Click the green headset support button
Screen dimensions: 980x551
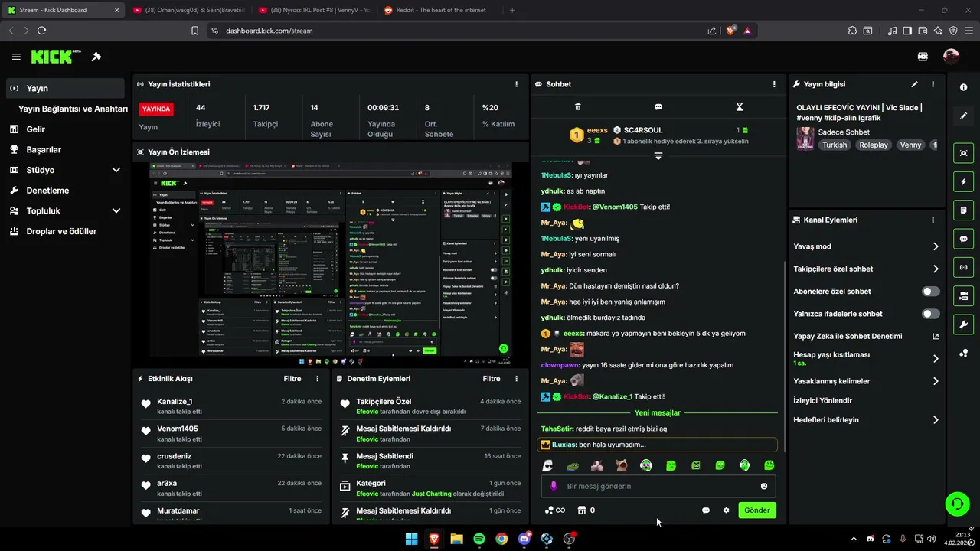tap(957, 504)
